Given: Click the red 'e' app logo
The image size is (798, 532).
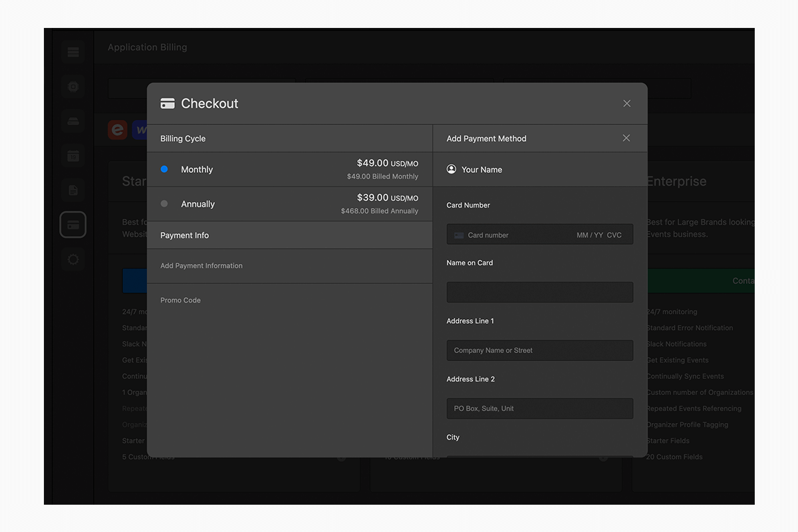Looking at the screenshot, I should (117, 129).
